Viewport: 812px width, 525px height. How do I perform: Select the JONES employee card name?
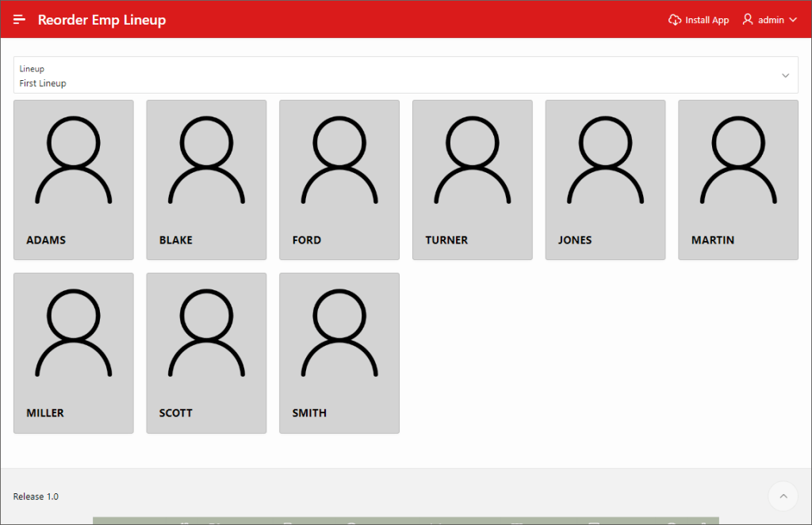tap(575, 240)
